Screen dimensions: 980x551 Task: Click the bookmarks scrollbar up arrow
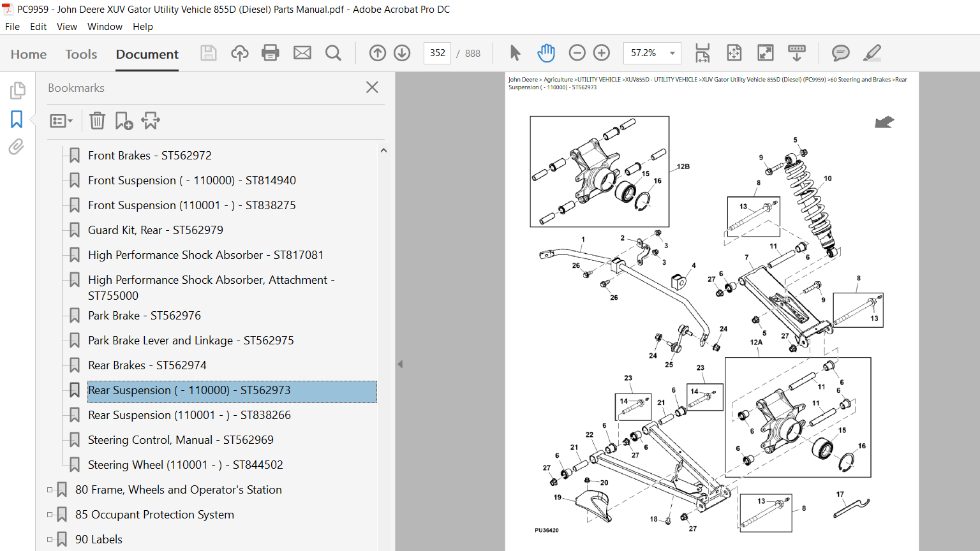click(x=383, y=151)
